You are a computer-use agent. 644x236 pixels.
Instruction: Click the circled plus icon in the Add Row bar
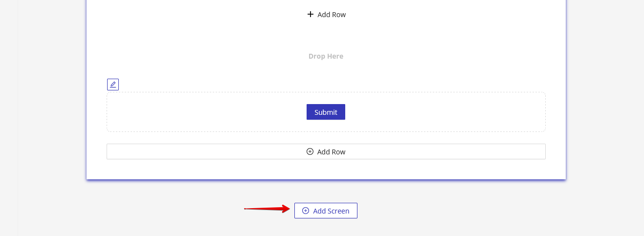tap(310, 151)
